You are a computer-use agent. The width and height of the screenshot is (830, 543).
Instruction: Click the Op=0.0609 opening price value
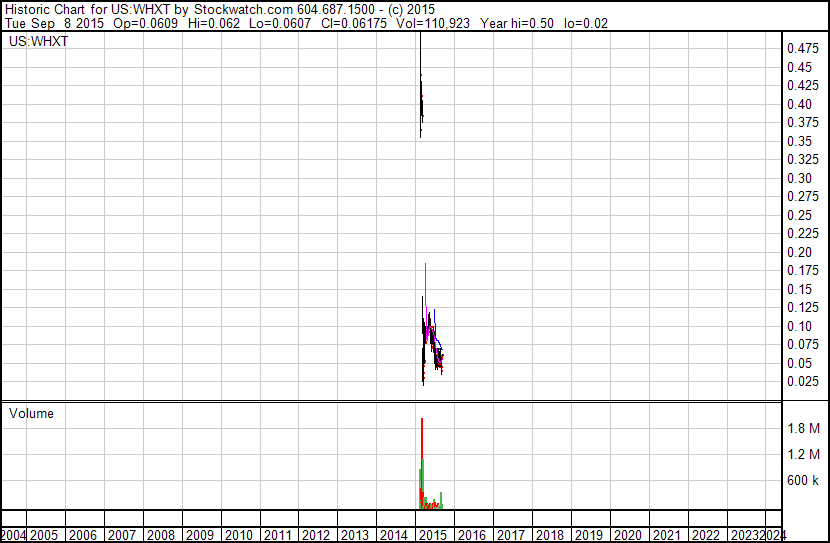[x=146, y=23]
